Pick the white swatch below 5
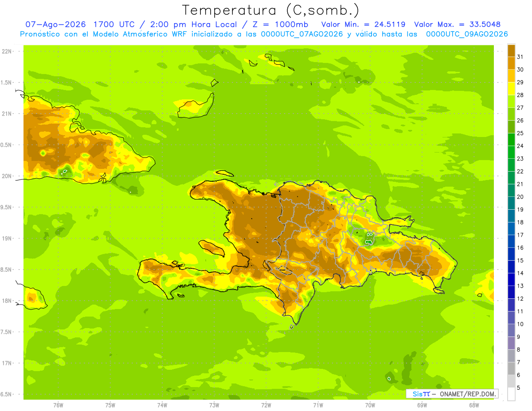 (x=511, y=394)
